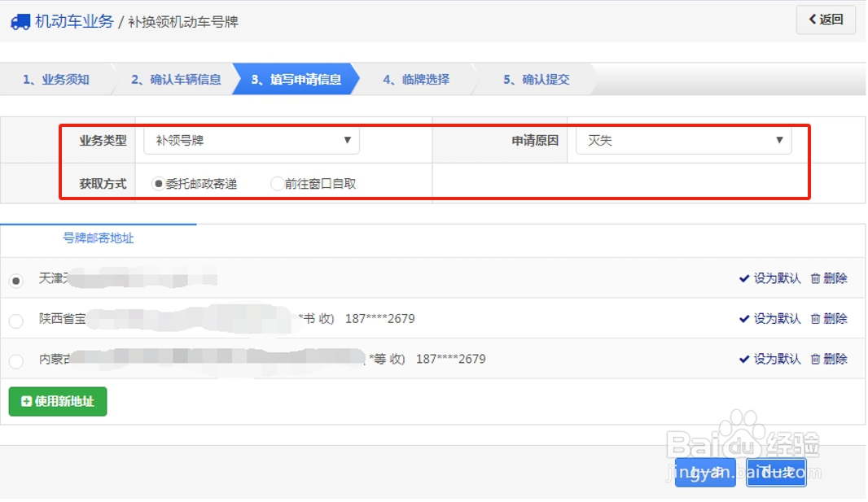
Task: Choose the 前往窗口自取 radio option
Action: (277, 184)
